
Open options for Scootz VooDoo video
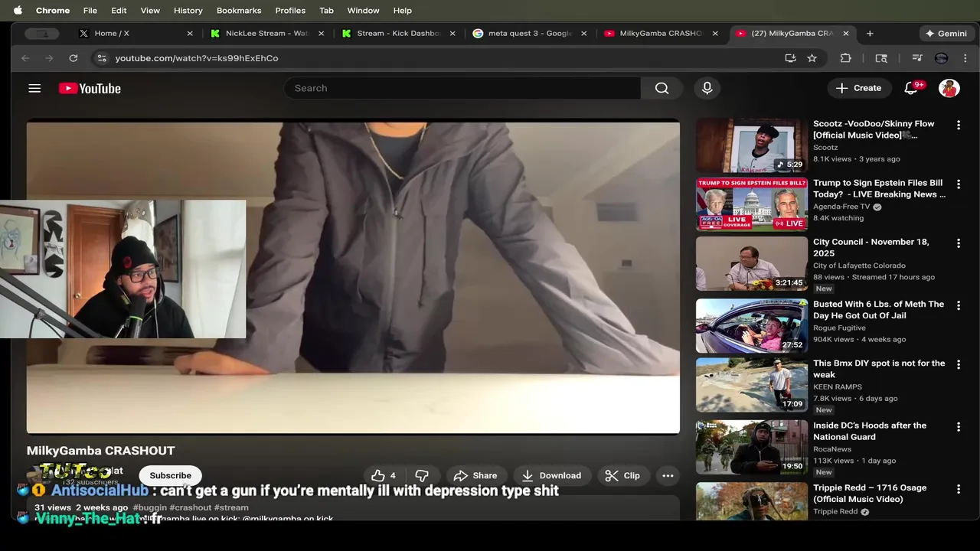coord(958,125)
